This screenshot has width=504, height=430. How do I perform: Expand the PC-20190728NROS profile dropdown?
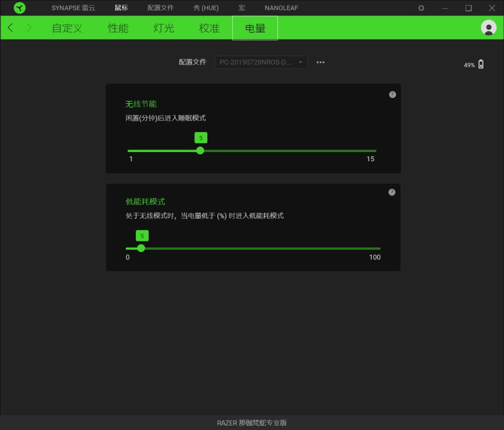click(261, 62)
